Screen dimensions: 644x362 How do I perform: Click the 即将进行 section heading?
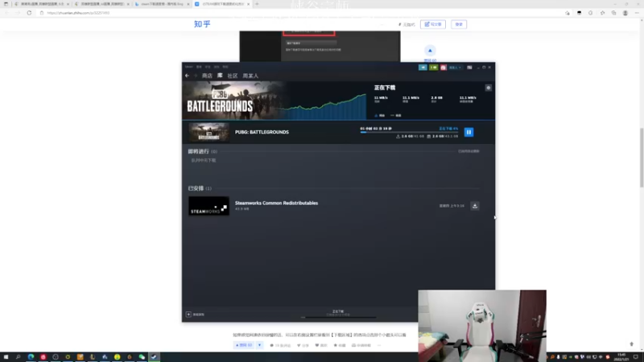199,151
